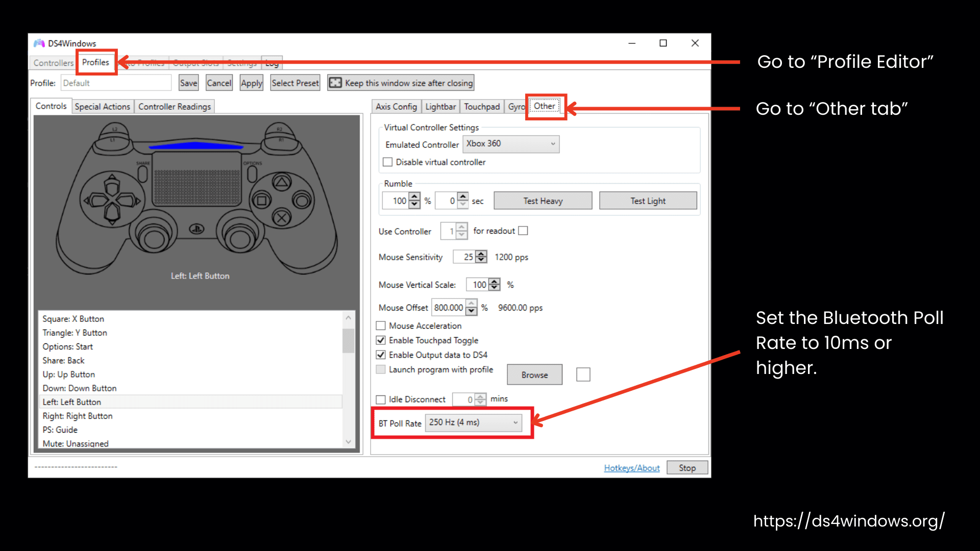Click the L2 trigger on controller image

tap(115, 129)
